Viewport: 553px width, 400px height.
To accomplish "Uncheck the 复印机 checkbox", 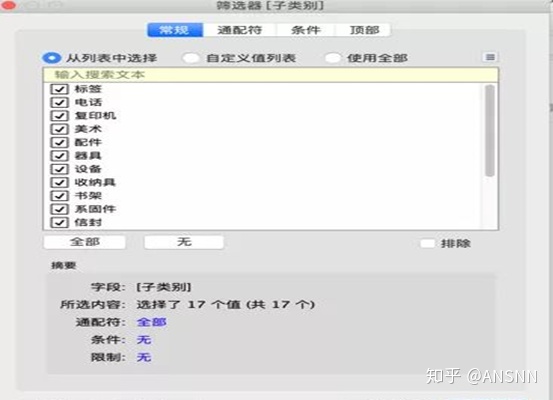I will pos(59,116).
